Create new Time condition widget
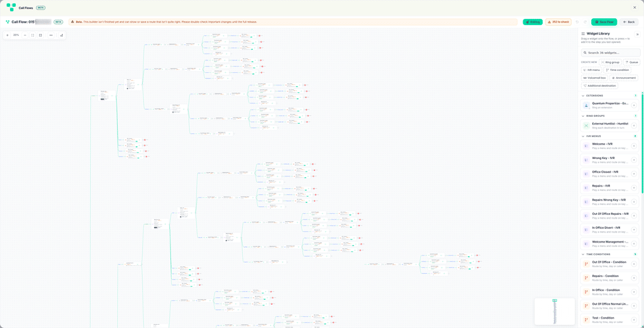644x328 pixels. point(618,70)
